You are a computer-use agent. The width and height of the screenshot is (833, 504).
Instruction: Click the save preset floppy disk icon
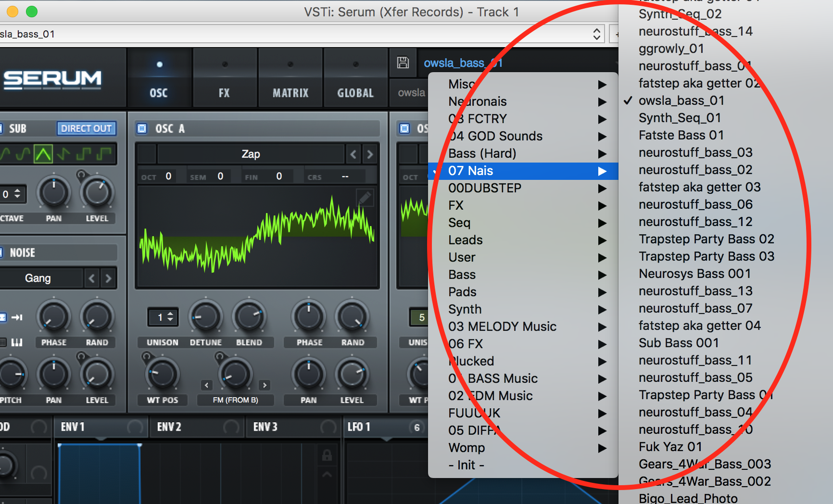pos(403,63)
